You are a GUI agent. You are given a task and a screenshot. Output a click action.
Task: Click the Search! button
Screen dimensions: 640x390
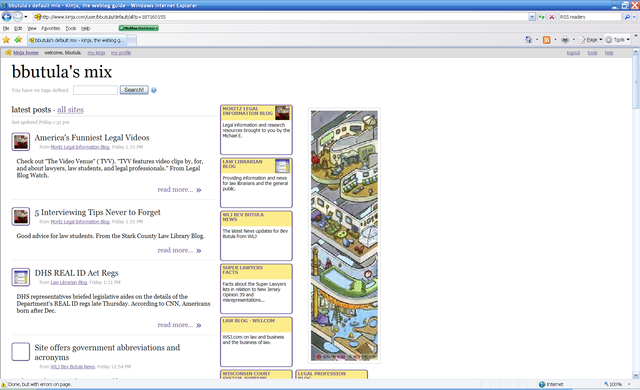[134, 90]
